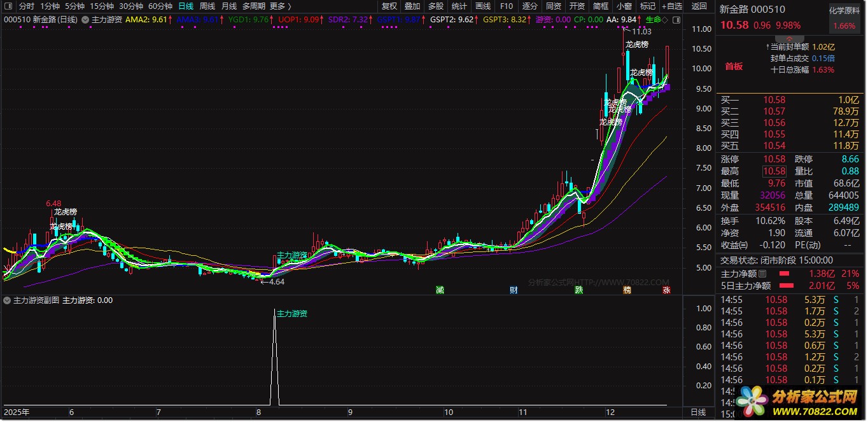This screenshot has width=868, height=422.
Task: Click the 减 event marker icon
Action: [x=440, y=290]
